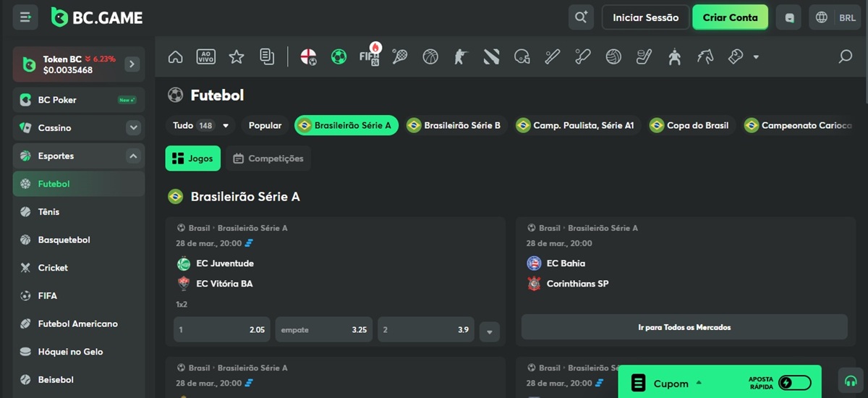Open the Corinthians SP team name

(577, 284)
